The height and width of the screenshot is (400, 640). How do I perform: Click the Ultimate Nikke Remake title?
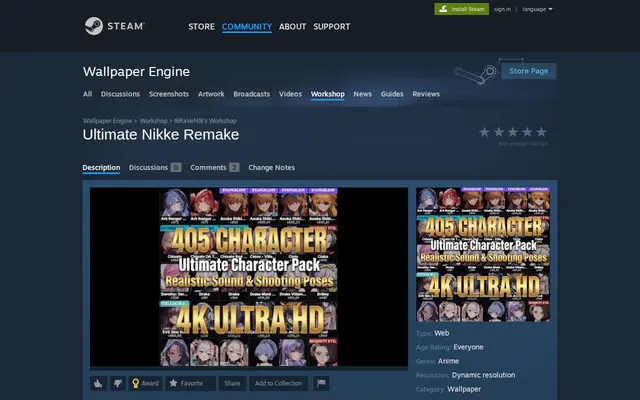click(161, 135)
